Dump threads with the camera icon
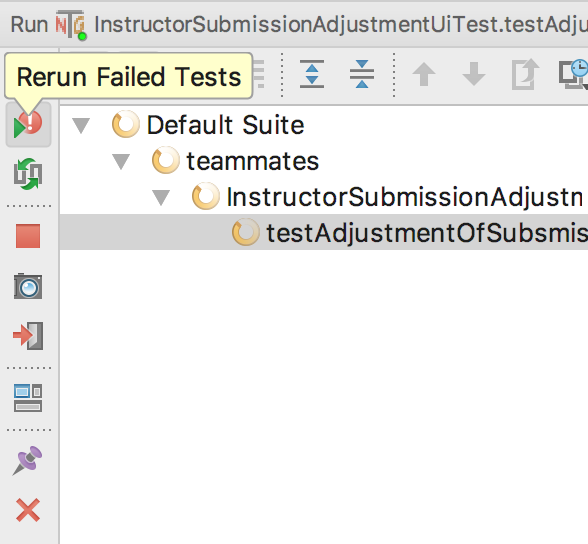 pyautogui.click(x=28, y=286)
